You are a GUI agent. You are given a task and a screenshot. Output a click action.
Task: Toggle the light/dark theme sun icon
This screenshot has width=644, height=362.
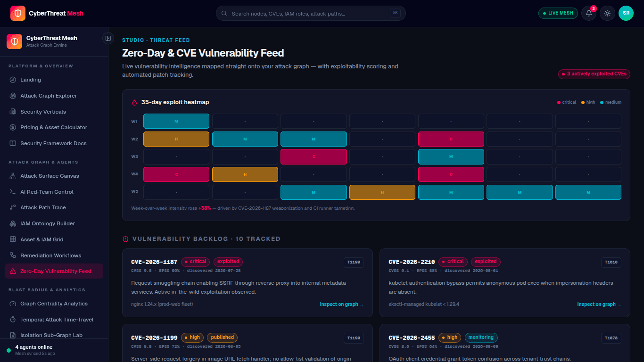point(607,13)
